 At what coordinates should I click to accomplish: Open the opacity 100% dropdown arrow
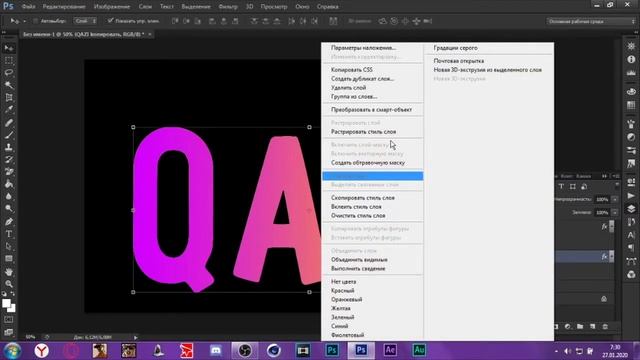pos(615,199)
